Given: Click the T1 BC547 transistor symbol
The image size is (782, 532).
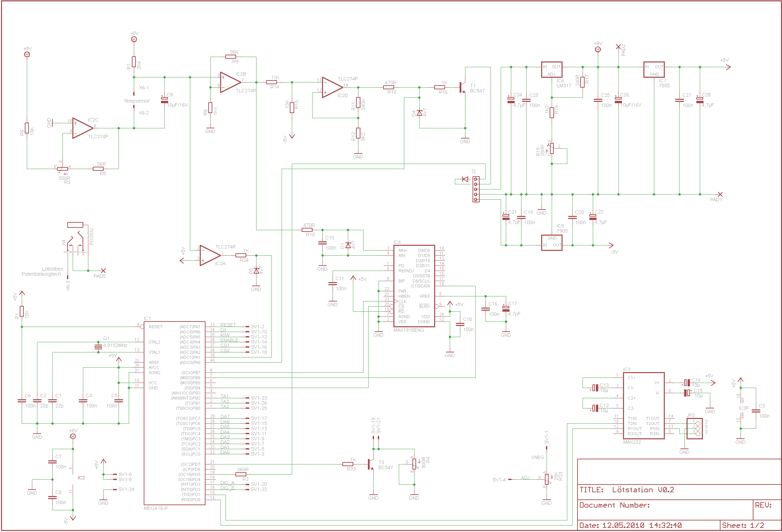Looking at the screenshot, I should tap(463, 87).
